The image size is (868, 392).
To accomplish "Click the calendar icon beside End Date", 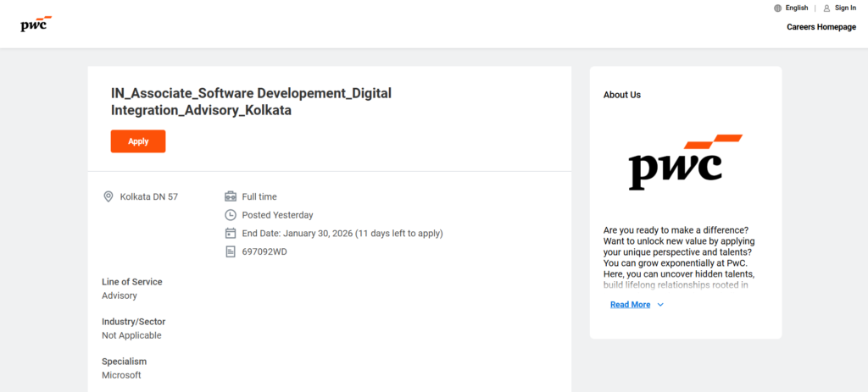I will tap(230, 233).
